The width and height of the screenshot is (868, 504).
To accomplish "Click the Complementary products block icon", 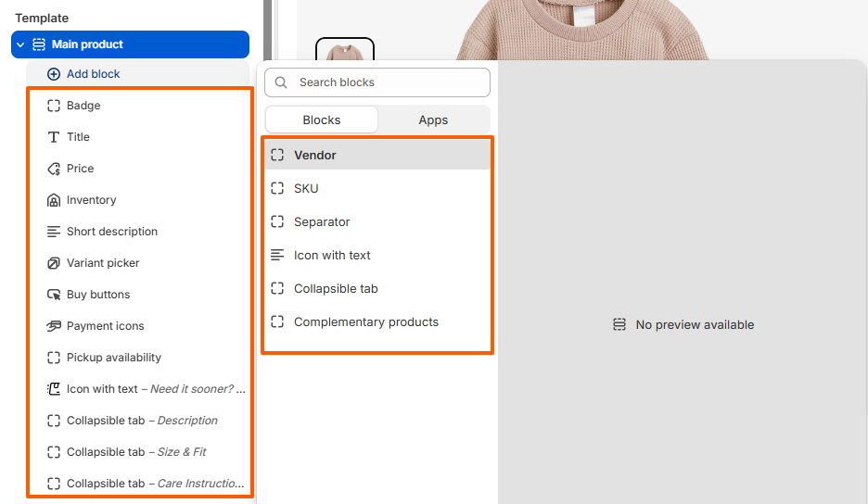I will click(x=277, y=321).
